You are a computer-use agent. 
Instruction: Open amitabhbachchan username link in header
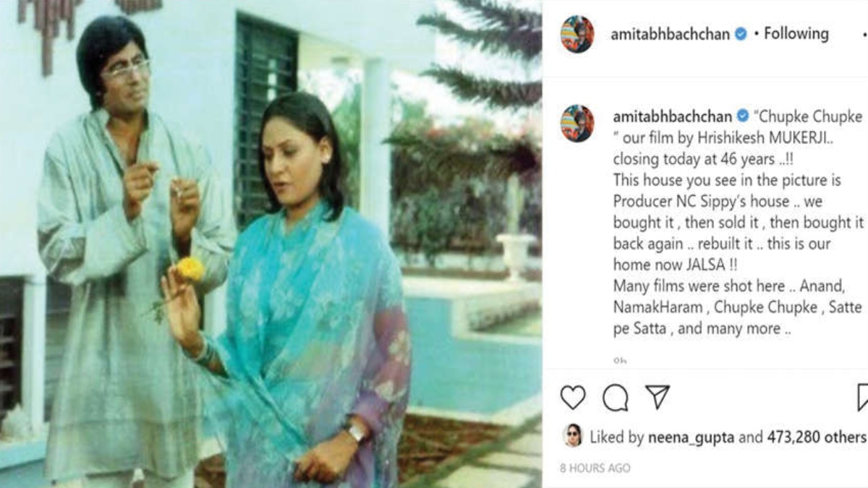[x=671, y=34]
